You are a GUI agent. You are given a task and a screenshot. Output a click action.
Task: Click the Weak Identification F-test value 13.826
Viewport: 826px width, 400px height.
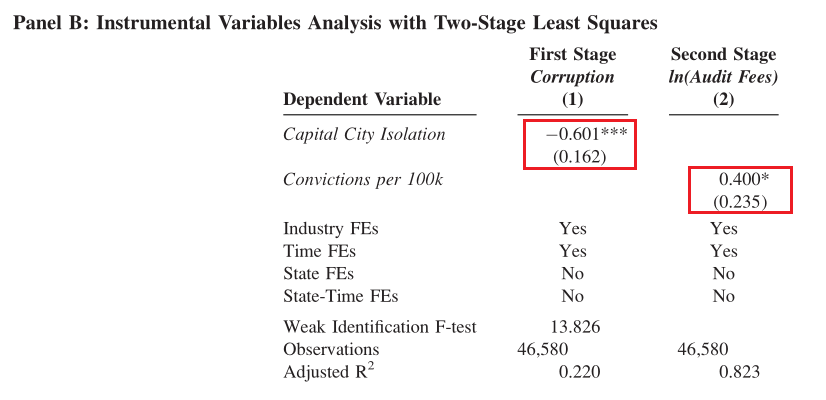pyautogui.click(x=575, y=327)
